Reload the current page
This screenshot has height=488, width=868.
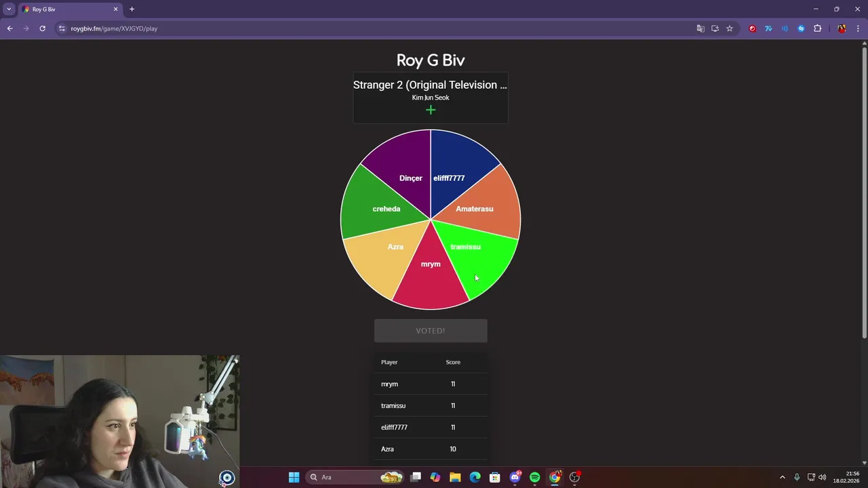point(42,28)
